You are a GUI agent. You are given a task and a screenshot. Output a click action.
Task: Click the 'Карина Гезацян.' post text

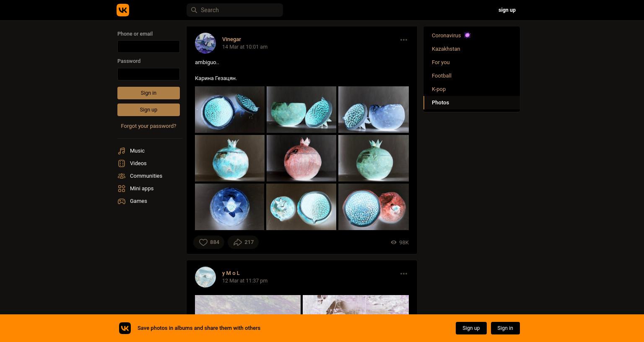click(x=216, y=78)
